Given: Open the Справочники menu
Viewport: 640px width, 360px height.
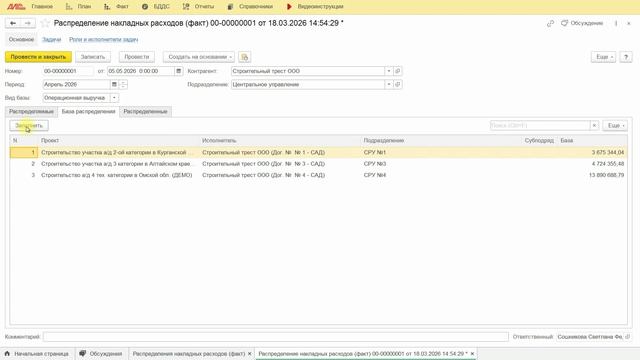Looking at the screenshot, I should point(250,7).
